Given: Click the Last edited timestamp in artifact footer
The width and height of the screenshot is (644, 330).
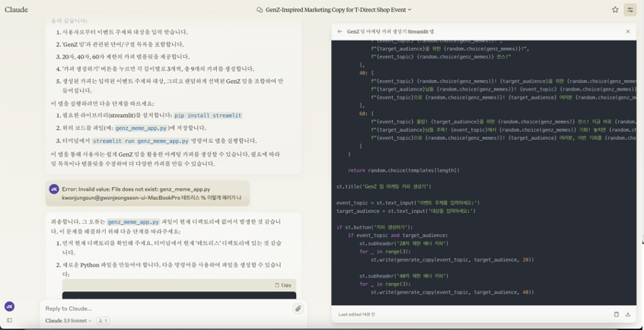Looking at the screenshot, I should click(356, 314).
